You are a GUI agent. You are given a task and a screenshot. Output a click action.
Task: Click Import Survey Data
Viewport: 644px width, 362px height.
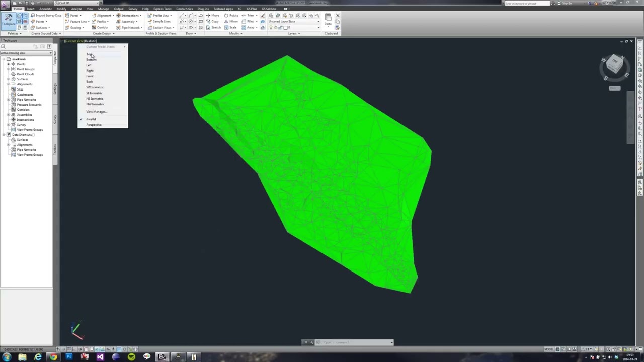click(46, 16)
